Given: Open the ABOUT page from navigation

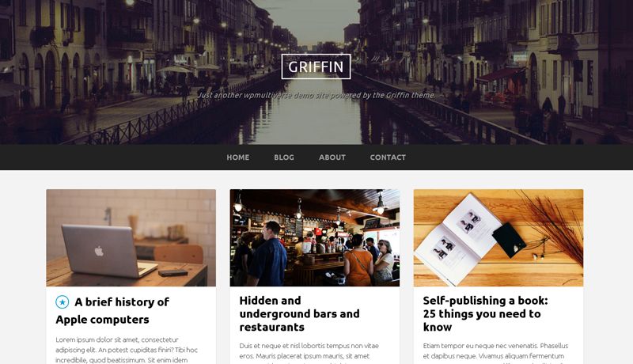Looking at the screenshot, I should pos(332,157).
